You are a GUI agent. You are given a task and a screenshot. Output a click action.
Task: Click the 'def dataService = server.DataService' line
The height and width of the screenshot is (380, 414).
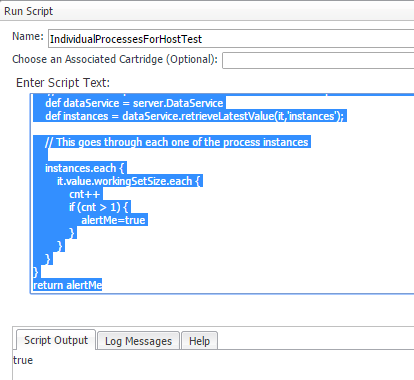point(134,103)
